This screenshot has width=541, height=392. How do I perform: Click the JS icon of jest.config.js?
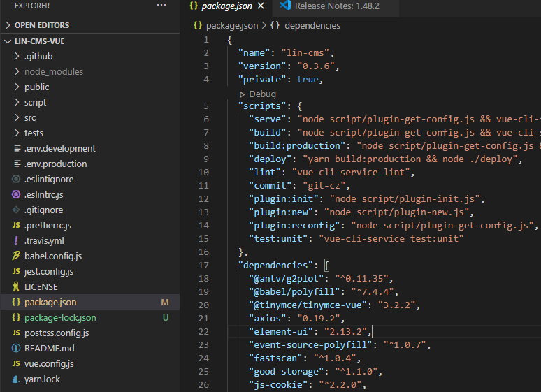16,271
